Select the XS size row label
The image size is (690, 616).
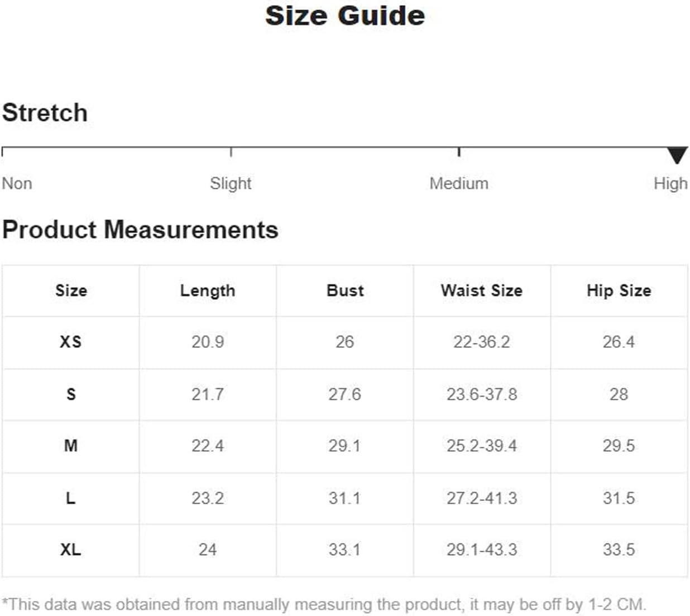click(71, 342)
